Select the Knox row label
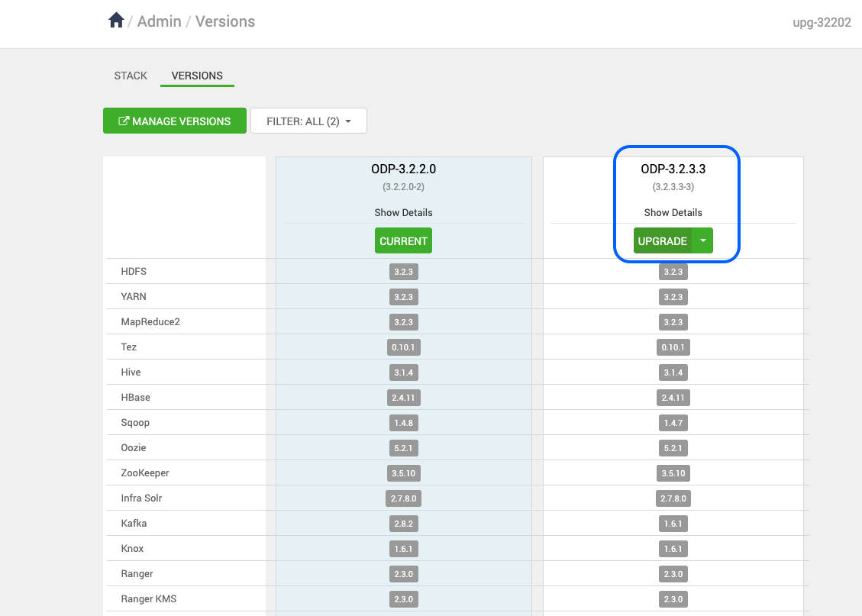 click(132, 549)
